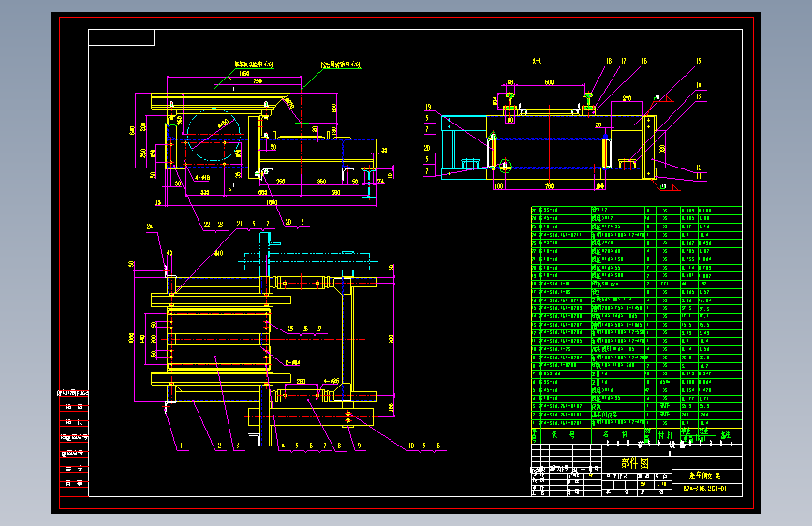812x526 pixels.
Task: Click the right green centerline annotation text
Action: pyautogui.click(x=341, y=65)
